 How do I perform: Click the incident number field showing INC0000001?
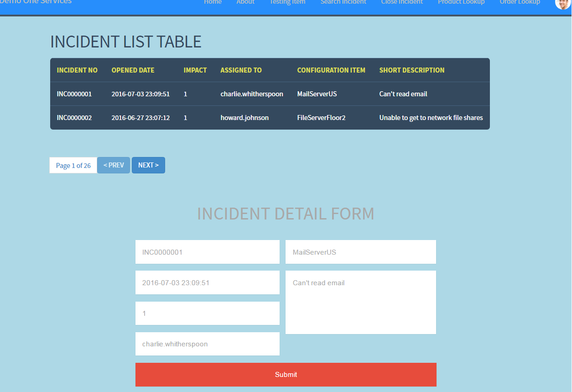coord(207,251)
